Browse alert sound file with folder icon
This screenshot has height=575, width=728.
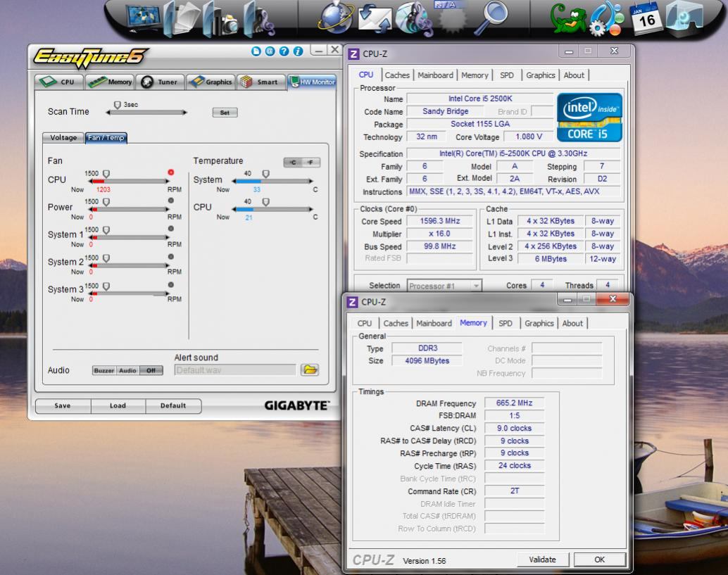tap(310, 370)
